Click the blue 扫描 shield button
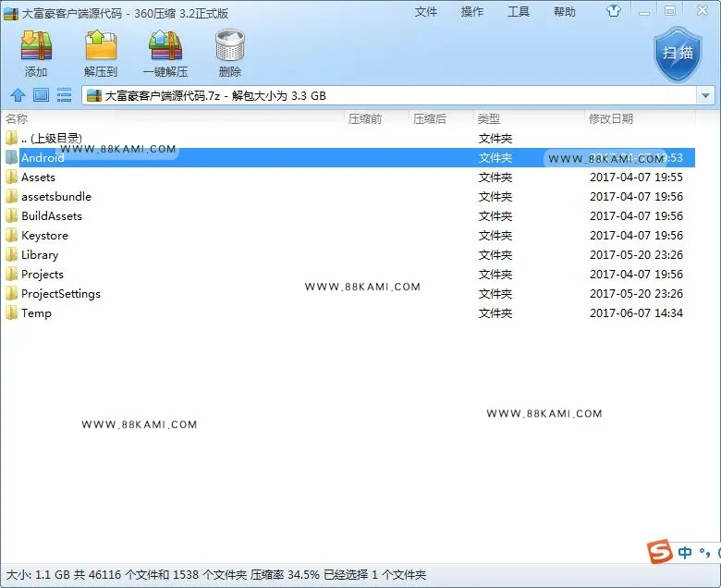Viewport: 721px width, 588px height. tap(678, 55)
